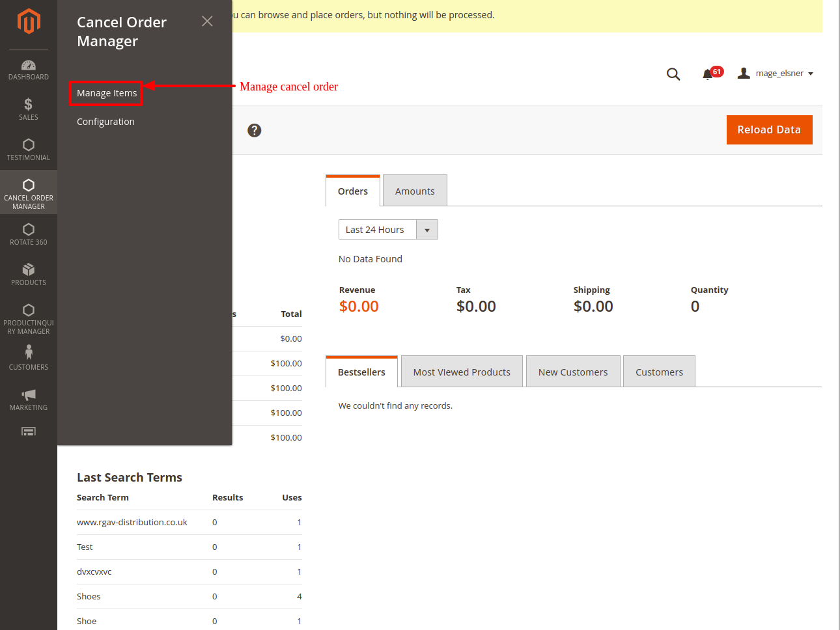Click the Reload Data button

click(x=769, y=130)
